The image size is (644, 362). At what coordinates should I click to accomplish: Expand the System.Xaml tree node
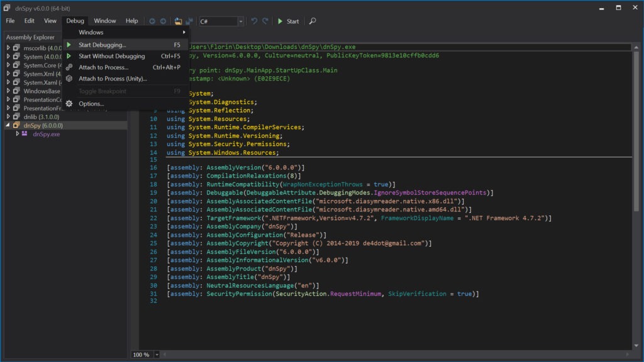[x=8, y=82]
